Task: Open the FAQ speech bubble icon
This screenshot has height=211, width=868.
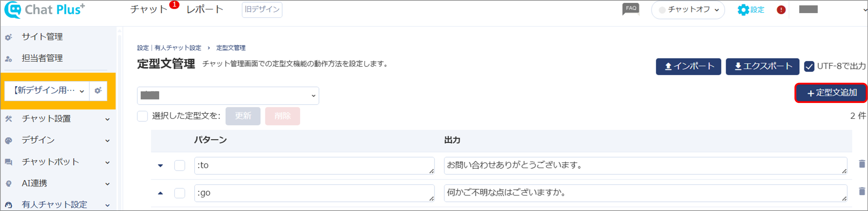Action: coord(630,10)
